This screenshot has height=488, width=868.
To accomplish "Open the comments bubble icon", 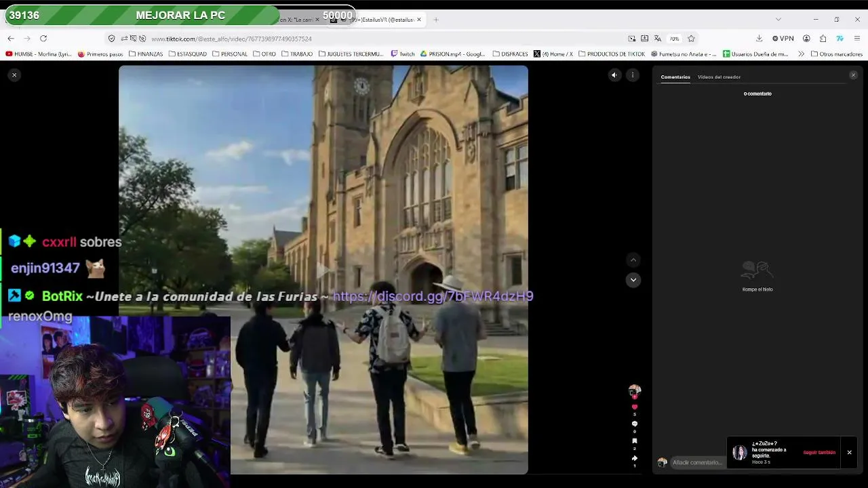I will [x=635, y=424].
